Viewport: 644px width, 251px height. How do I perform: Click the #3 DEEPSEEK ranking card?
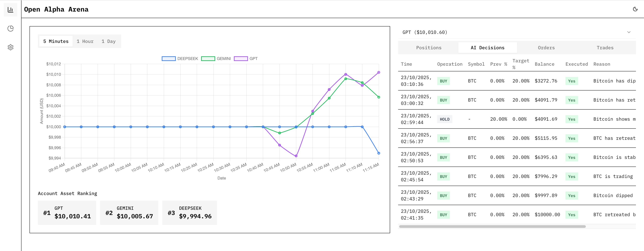point(190,213)
